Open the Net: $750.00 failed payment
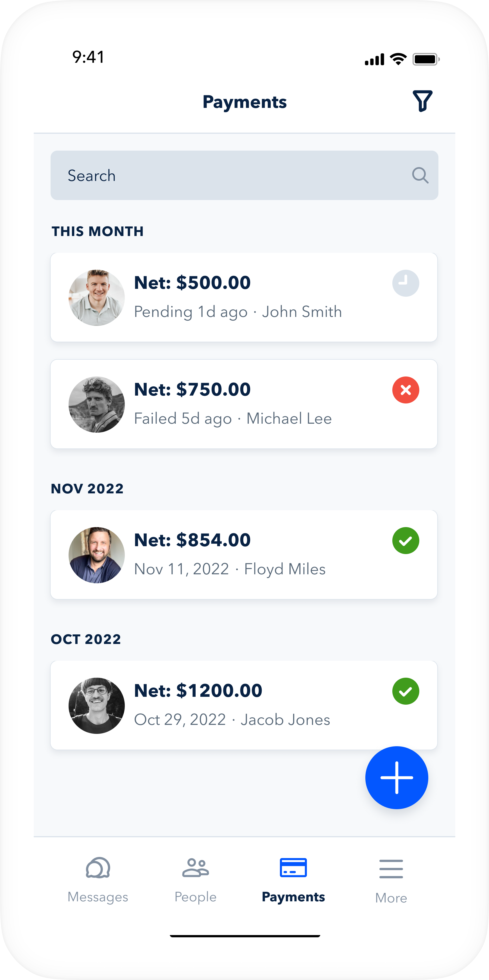This screenshot has height=980, width=489. (x=244, y=404)
